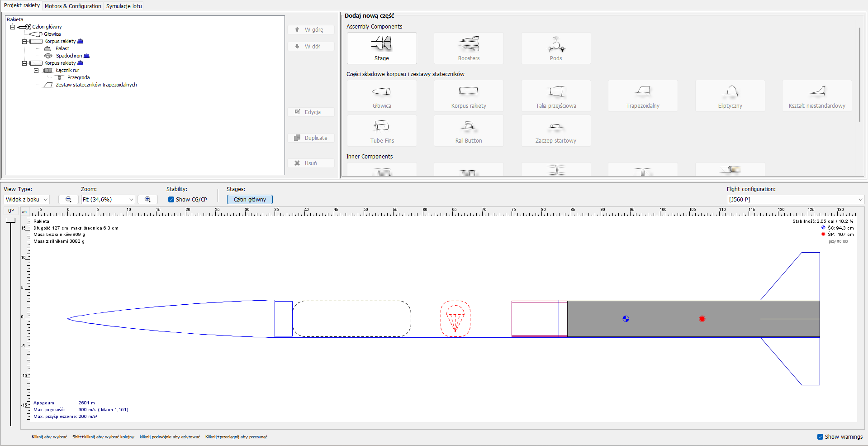Insert a Talia przejściowa transition
This screenshot has height=446, width=868.
[x=555, y=96]
